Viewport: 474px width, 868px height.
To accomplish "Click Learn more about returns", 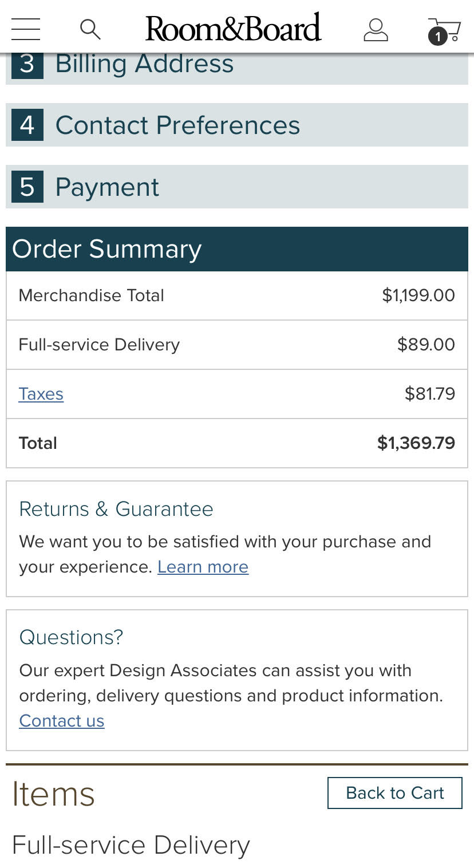I will point(203,567).
